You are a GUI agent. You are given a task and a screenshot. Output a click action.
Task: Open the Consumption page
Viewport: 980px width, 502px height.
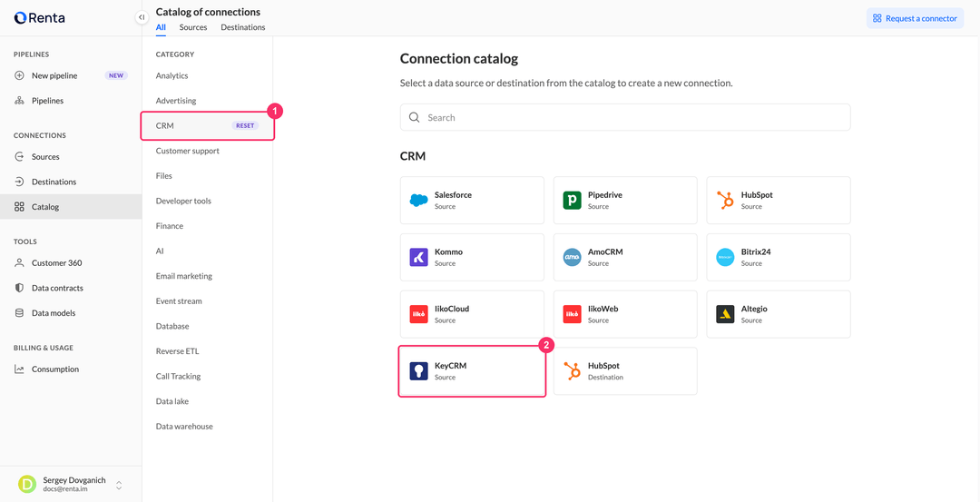point(55,369)
